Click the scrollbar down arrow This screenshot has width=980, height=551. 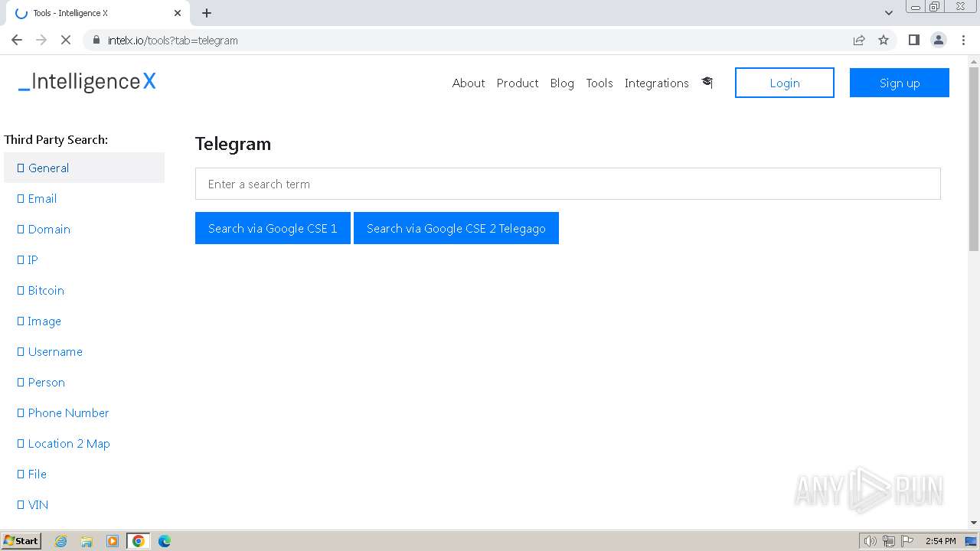coord(974,523)
